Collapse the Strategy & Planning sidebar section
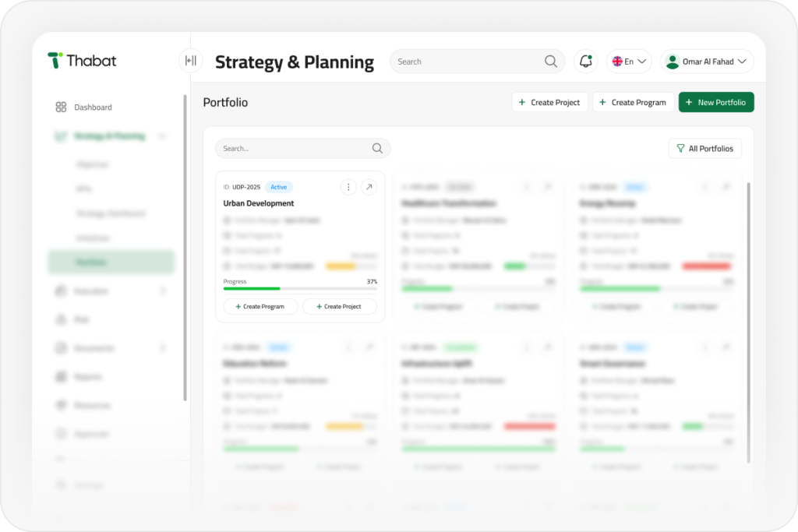This screenshot has width=798, height=532. coord(162,136)
